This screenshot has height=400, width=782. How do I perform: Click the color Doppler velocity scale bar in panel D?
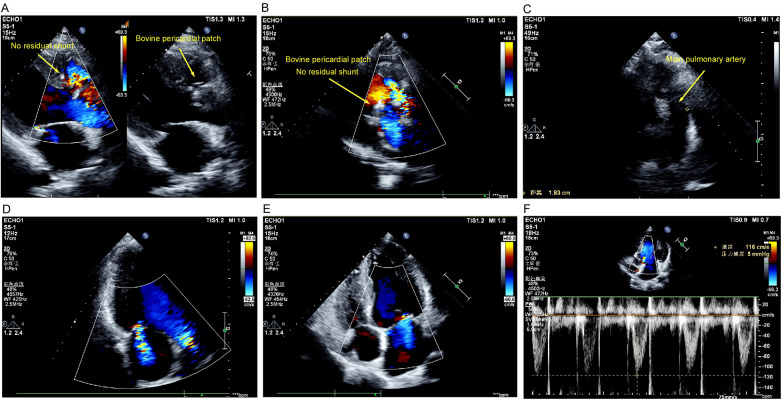(247, 268)
